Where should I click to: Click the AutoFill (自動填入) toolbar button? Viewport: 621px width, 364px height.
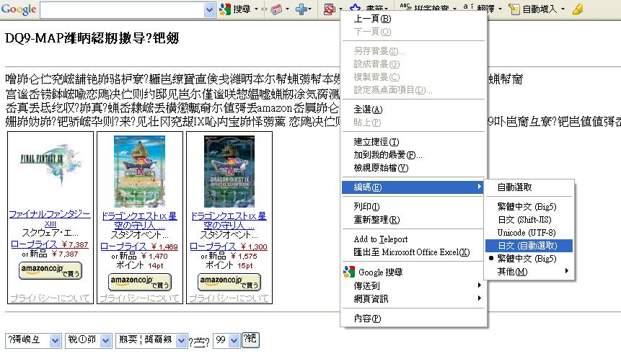[534, 9]
